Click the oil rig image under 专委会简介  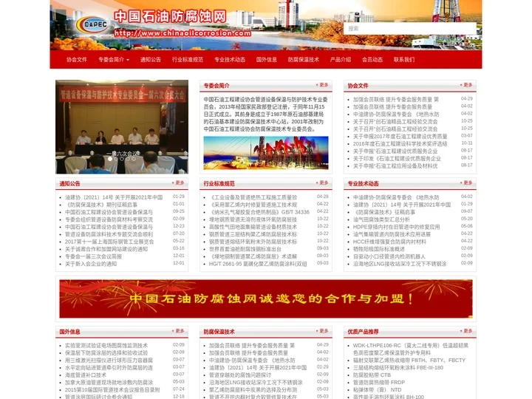266,153
